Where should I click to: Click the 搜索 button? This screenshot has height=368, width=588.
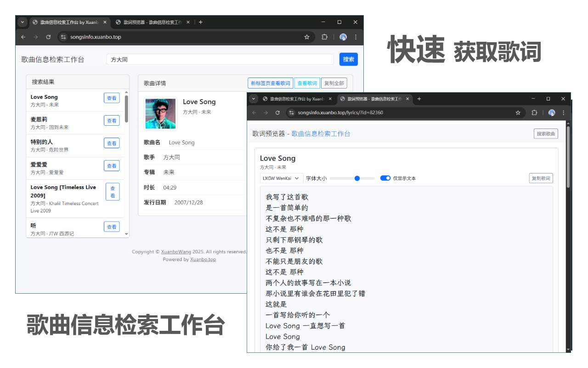pos(348,59)
